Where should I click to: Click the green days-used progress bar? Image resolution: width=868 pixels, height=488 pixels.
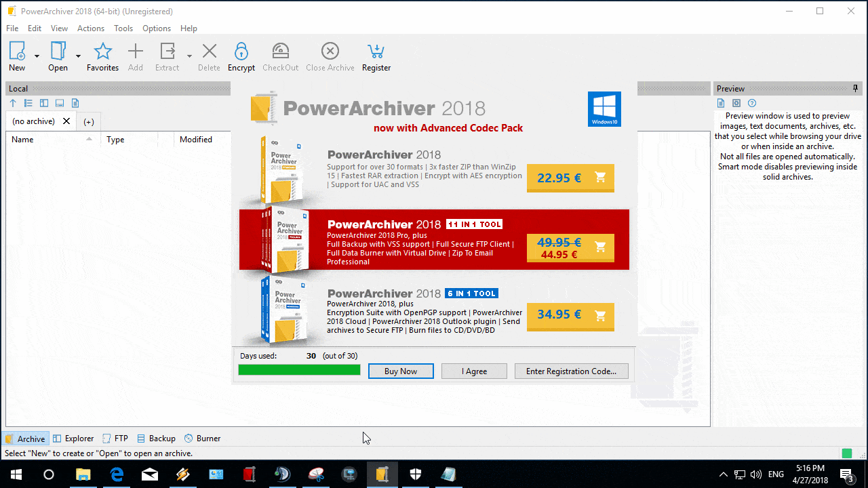[x=299, y=369]
